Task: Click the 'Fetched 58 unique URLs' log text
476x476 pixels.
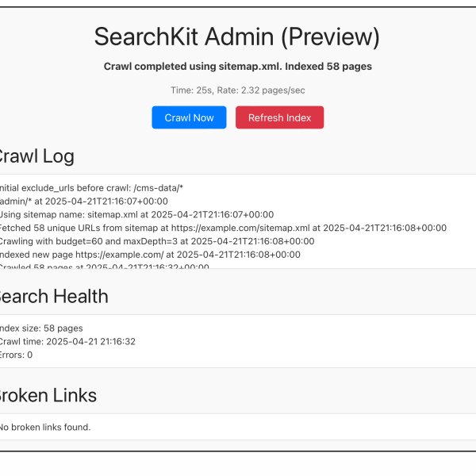Action: [119, 228]
